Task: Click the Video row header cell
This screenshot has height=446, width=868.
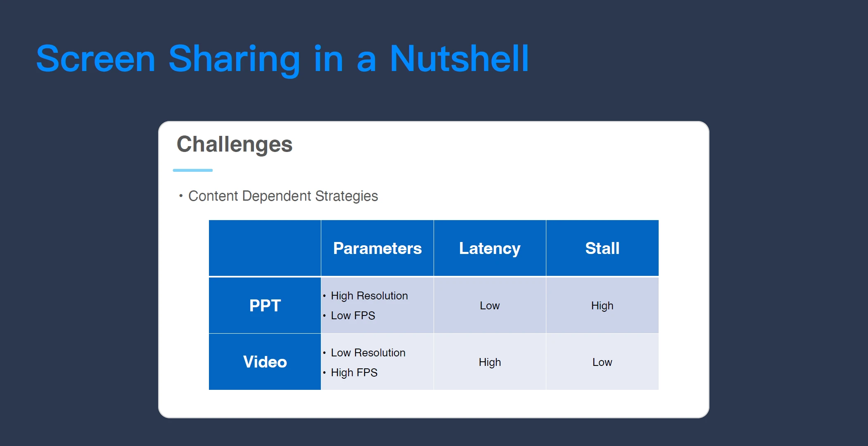Action: 265,362
